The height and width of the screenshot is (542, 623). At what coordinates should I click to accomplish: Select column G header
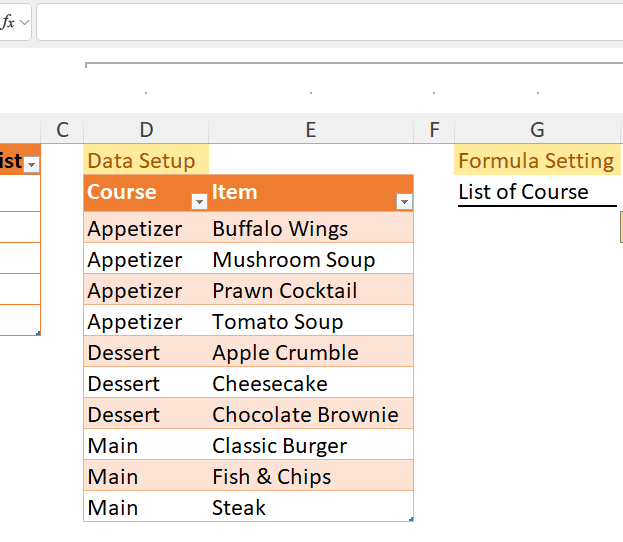537,129
